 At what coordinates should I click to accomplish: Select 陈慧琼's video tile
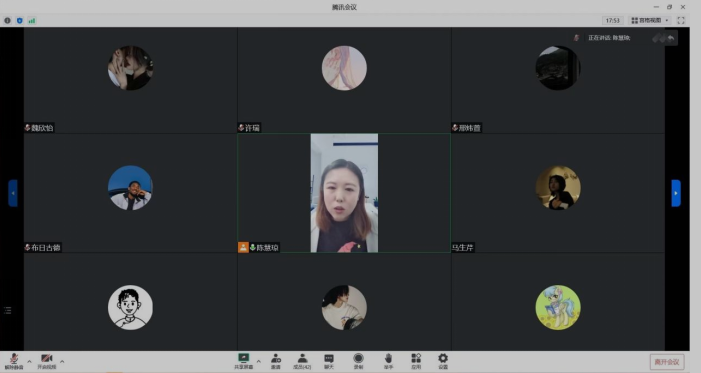tap(344, 193)
